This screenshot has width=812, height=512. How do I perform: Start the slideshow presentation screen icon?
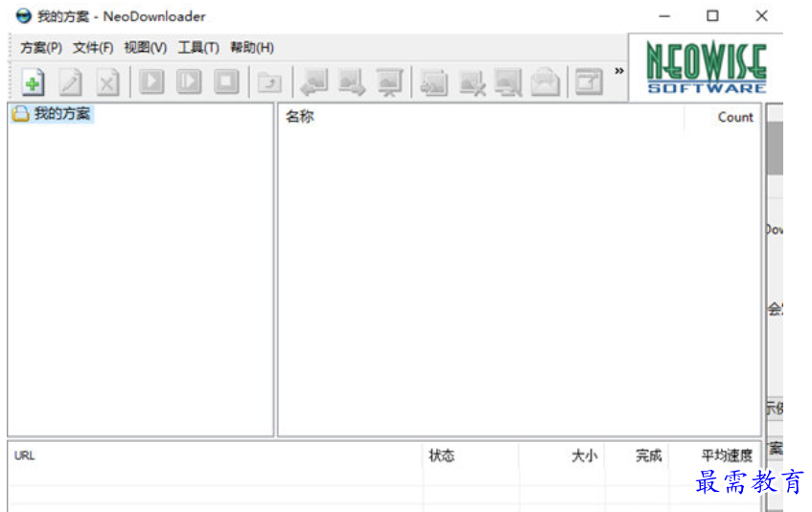(389, 82)
